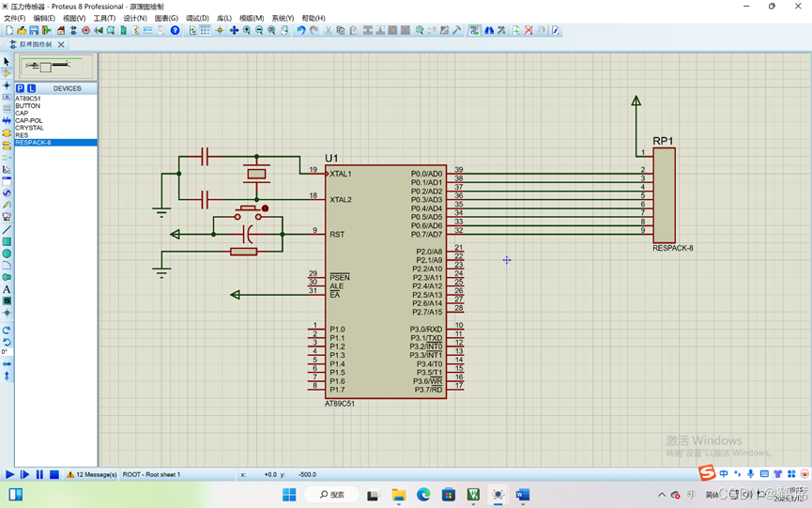
Task: Close the 原理图绘制 schematic tab
Action: (61, 44)
